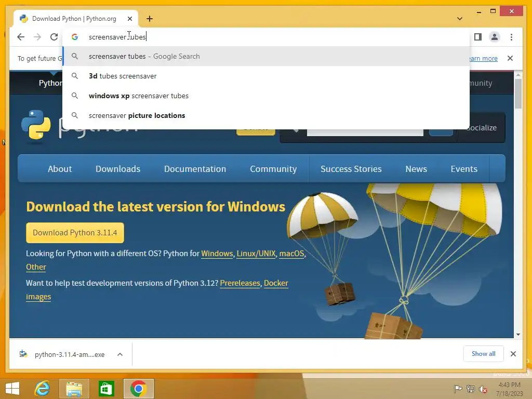Open the Windows Store taskbar icon

(x=106, y=389)
